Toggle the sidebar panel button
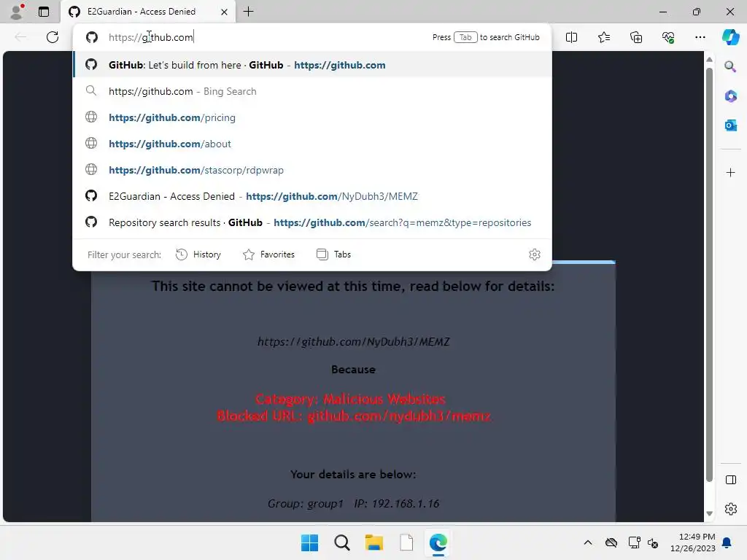 [x=730, y=480]
